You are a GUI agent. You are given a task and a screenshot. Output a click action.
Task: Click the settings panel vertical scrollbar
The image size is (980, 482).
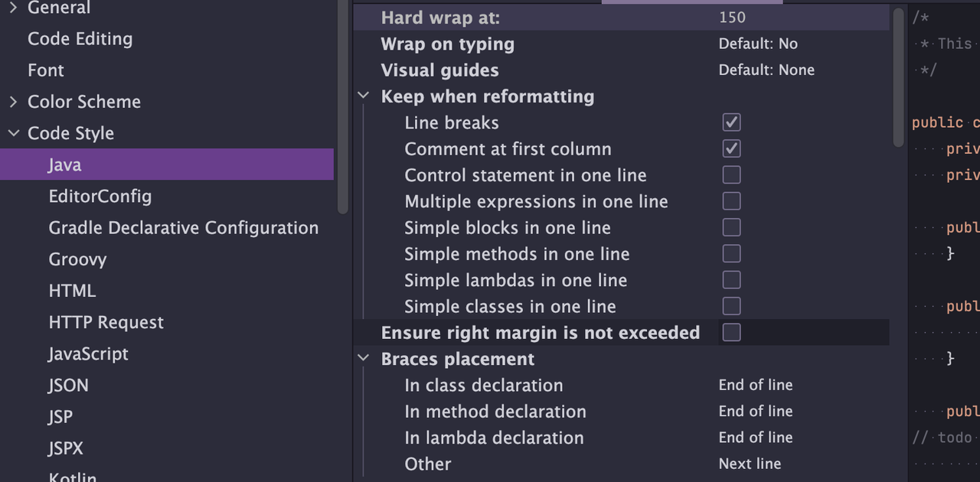(x=899, y=77)
